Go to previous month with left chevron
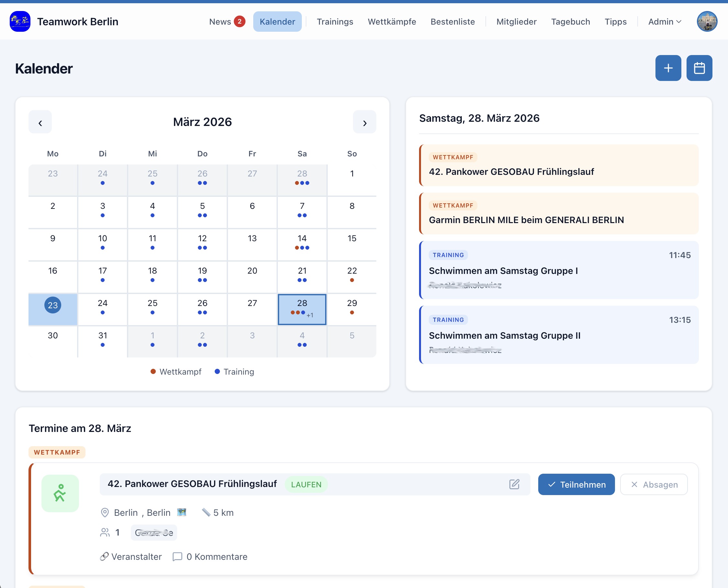728x588 pixels. pyautogui.click(x=40, y=122)
